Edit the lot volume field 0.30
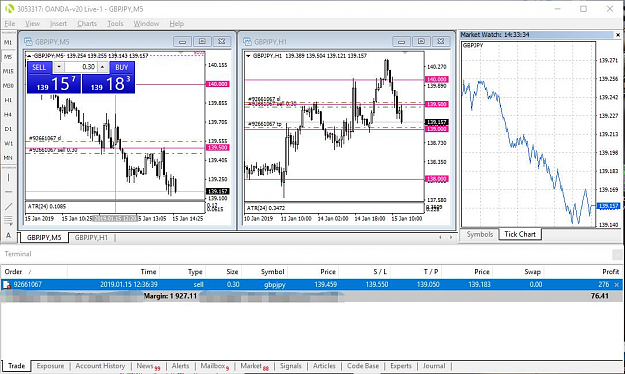625x374 pixels. (x=81, y=67)
